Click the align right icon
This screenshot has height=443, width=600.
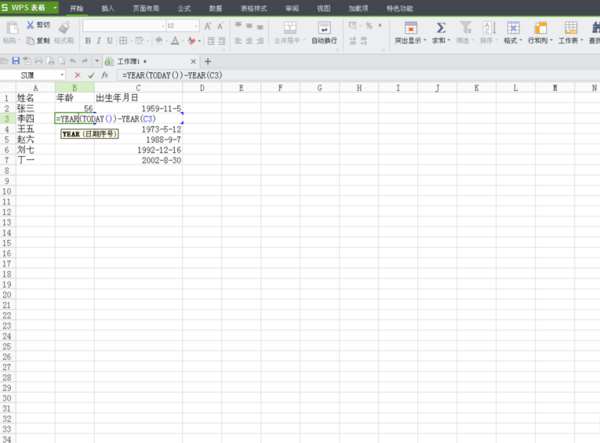tap(260, 41)
